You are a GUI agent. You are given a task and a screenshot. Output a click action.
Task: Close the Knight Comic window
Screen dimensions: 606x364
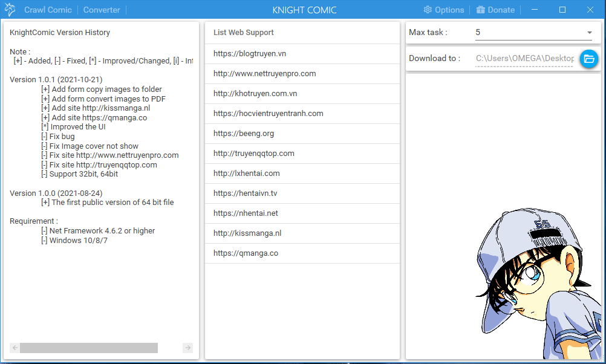[x=590, y=9]
